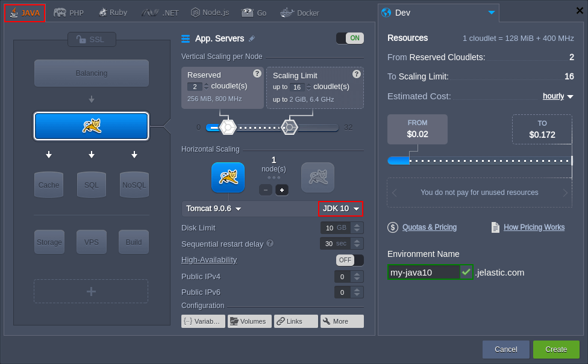Add a Build node
Image resolution: width=588 pixels, height=364 pixels.
pyautogui.click(x=134, y=242)
